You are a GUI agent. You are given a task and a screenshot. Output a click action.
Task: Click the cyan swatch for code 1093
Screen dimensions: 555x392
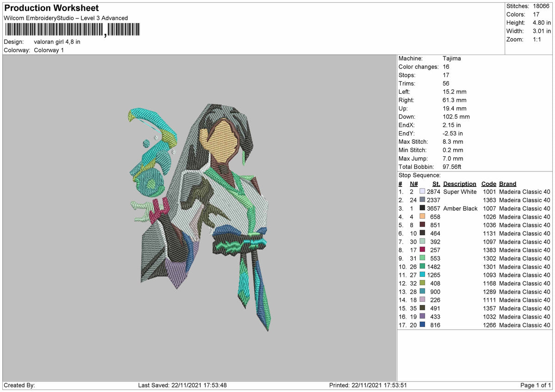422,275
